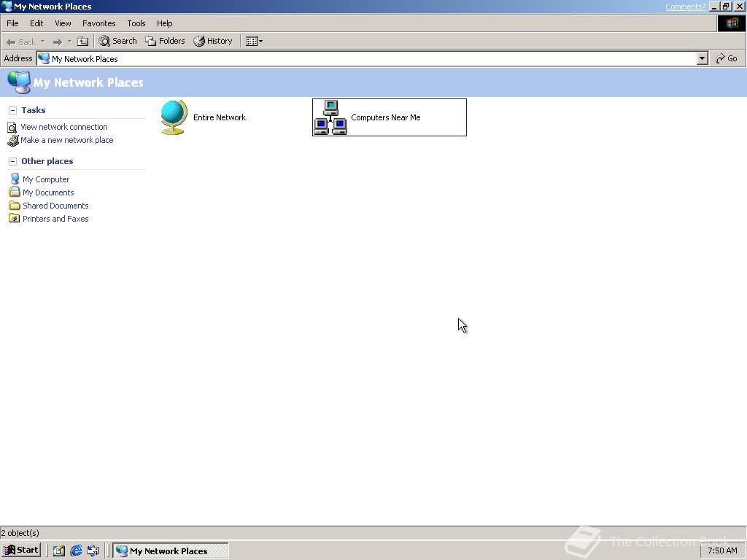This screenshot has width=747, height=560.
Task: Open the Views dropdown in toolbar
Action: [x=254, y=42]
